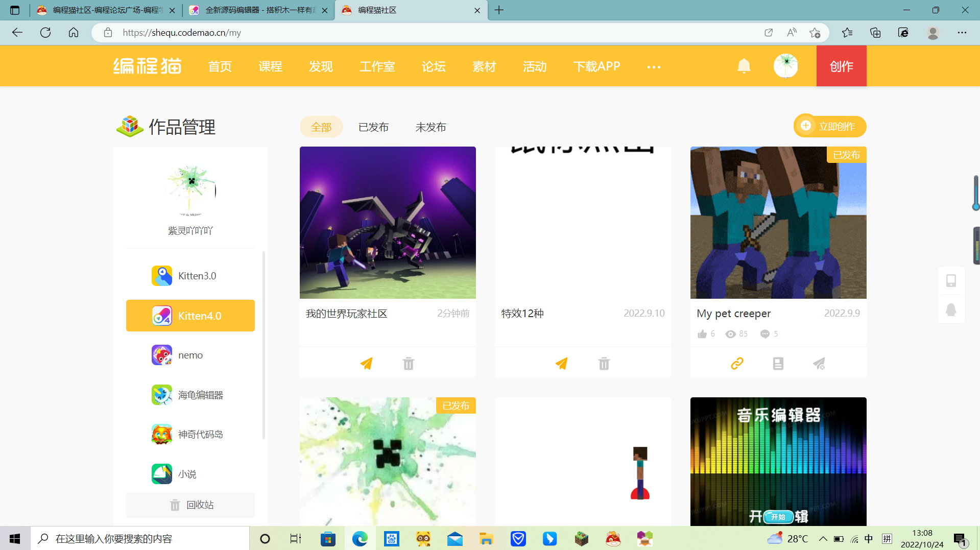Click the notification bell in the header
980x550 pixels.
pos(744,66)
